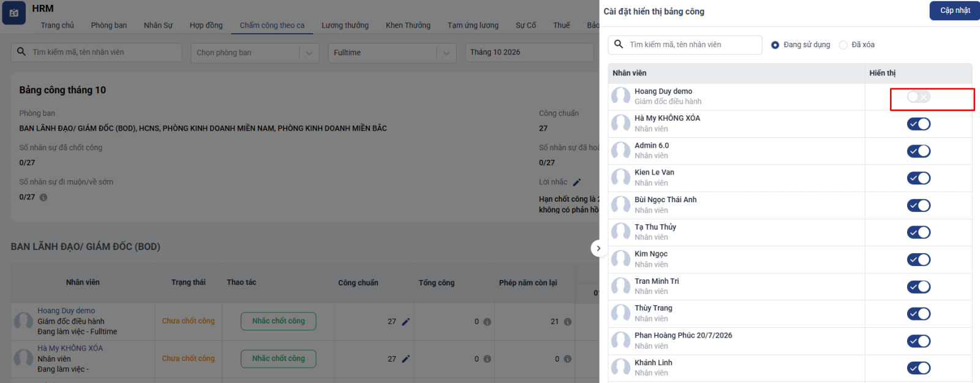
Task: Click Chưa chốt công status for Hoang Duy demo
Action: point(188,321)
